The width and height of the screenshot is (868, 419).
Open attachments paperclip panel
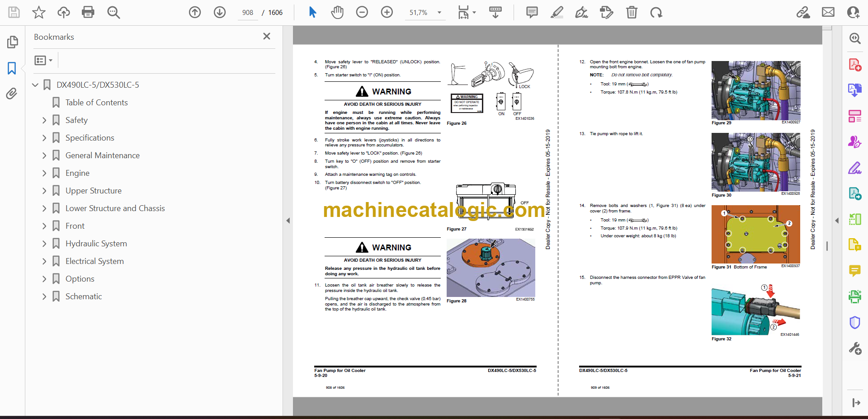pyautogui.click(x=12, y=94)
